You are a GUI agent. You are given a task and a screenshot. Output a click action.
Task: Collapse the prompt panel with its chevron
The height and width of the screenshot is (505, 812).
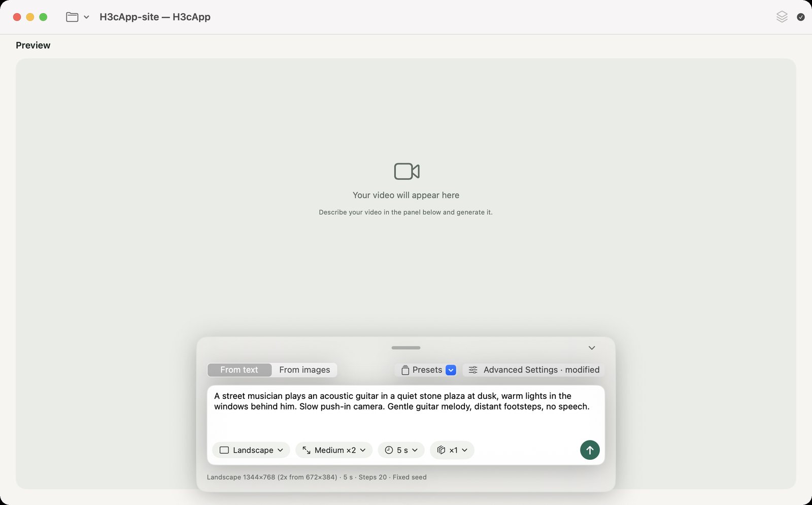click(592, 348)
